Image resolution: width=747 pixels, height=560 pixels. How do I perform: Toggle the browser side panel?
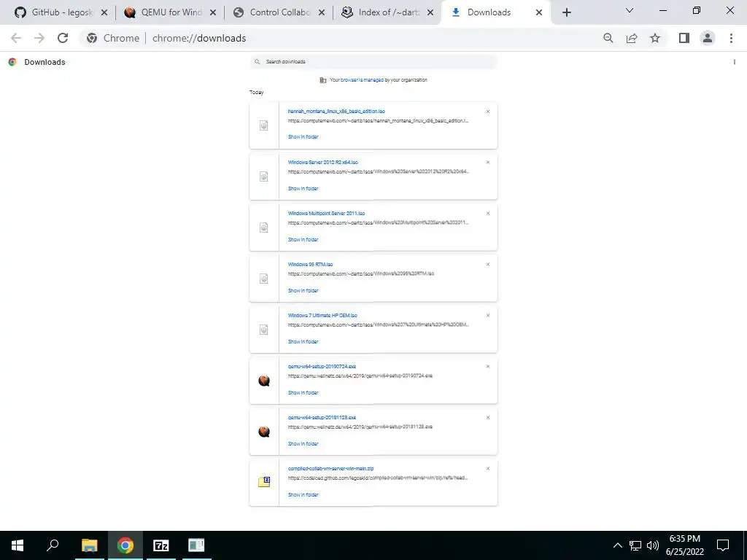tap(684, 38)
